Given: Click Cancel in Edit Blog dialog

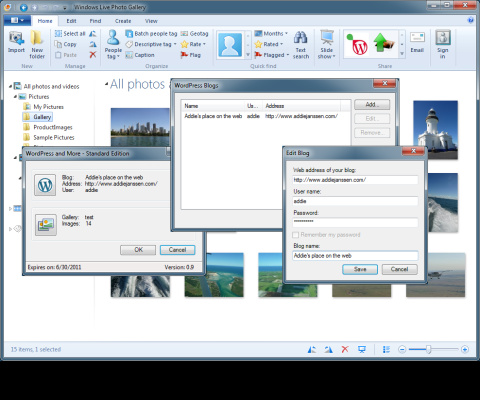Looking at the screenshot, I should (x=399, y=269).
